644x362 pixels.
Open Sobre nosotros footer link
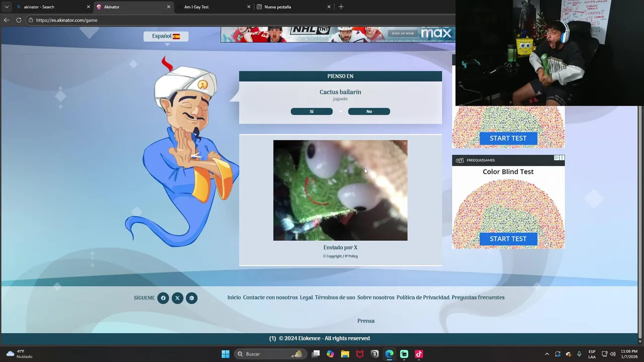click(376, 298)
